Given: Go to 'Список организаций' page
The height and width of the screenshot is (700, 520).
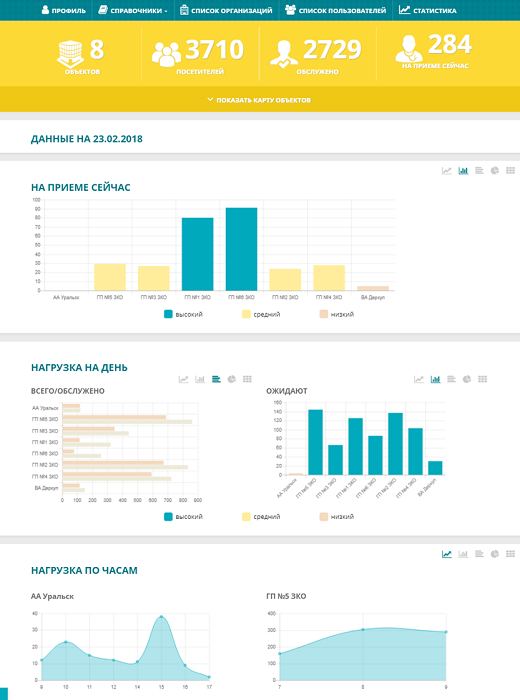Looking at the screenshot, I should click(x=226, y=10).
